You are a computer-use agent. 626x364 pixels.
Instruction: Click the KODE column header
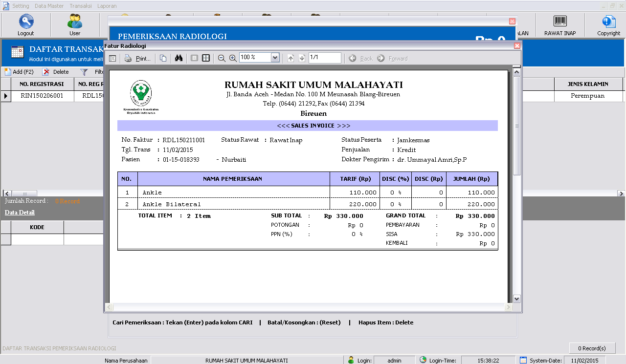(x=37, y=227)
